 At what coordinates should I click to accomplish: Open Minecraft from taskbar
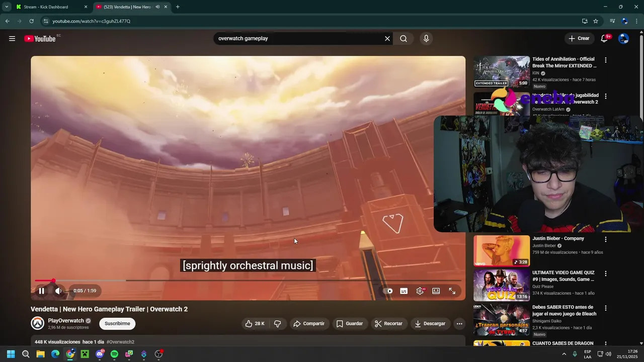pyautogui.click(x=85, y=354)
